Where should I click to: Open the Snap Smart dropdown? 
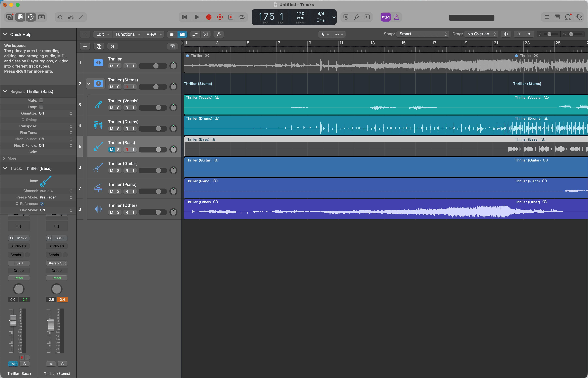coord(422,34)
